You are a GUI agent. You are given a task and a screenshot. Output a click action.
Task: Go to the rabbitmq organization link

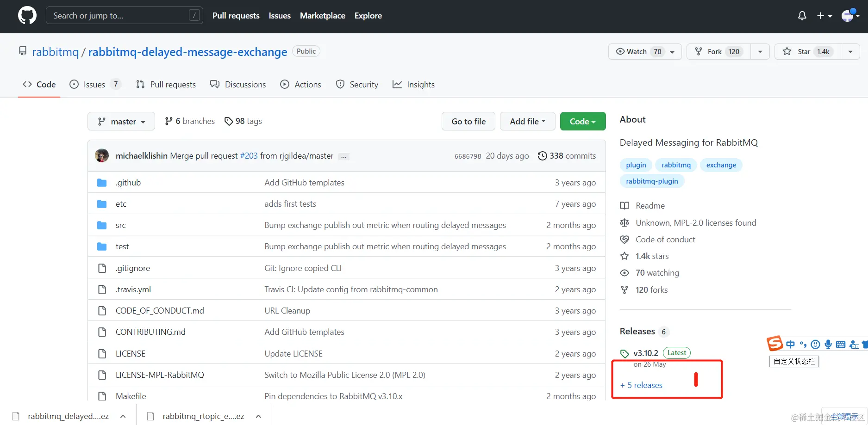(x=56, y=52)
